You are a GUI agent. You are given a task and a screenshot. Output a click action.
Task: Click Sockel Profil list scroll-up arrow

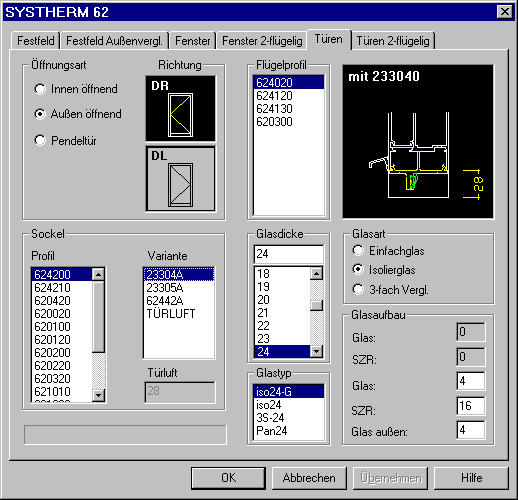(98, 275)
